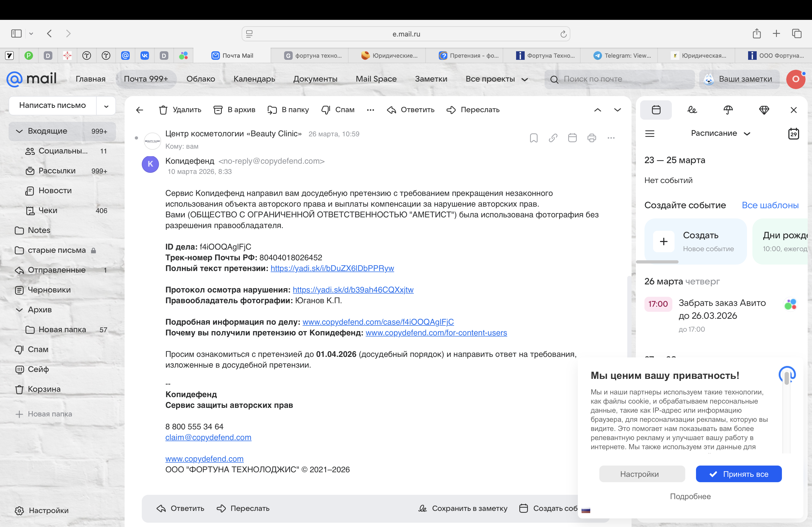Move the email to archive with В архив
This screenshot has height=527, width=812.
[234, 110]
